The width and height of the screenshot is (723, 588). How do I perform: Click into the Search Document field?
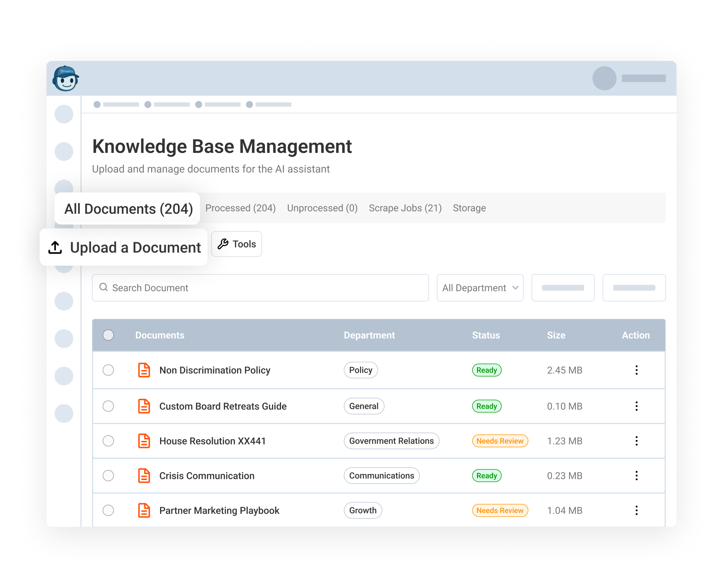[x=260, y=288]
